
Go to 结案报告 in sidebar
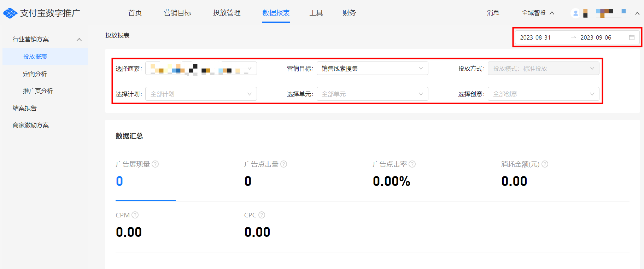pos(25,108)
